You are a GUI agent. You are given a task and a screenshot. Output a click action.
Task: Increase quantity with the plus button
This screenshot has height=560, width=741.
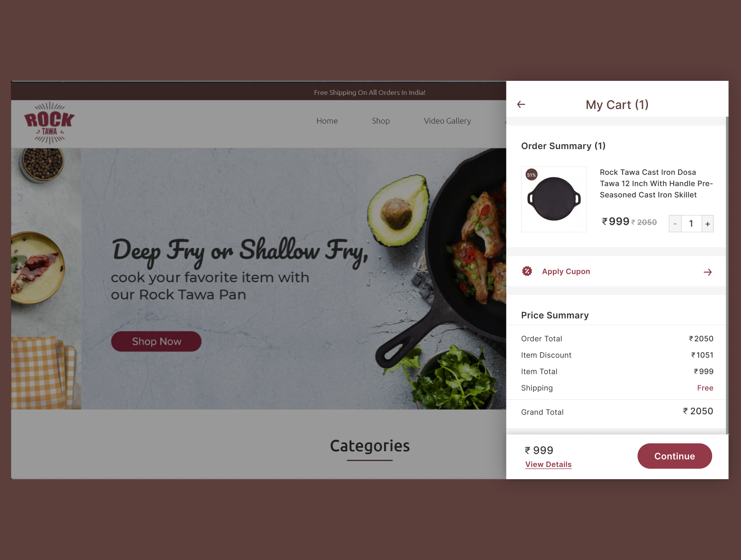[708, 224]
